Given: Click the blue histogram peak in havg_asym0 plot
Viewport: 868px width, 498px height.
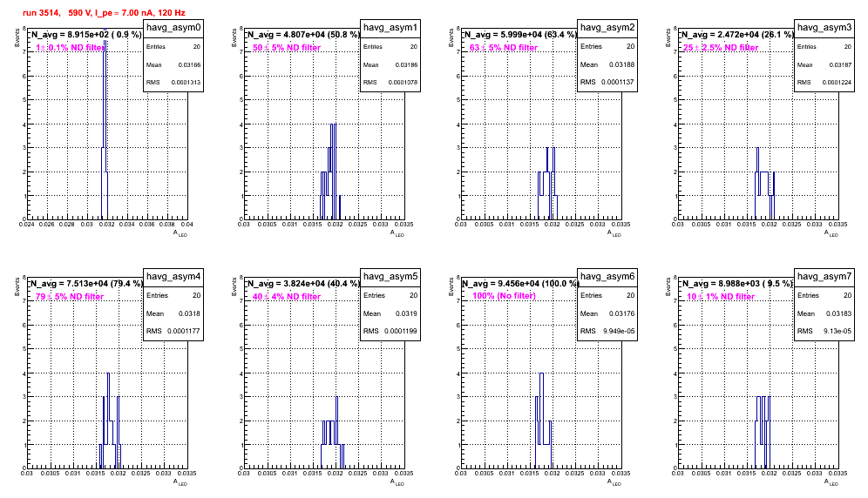Looking at the screenshot, I should coord(105,124).
